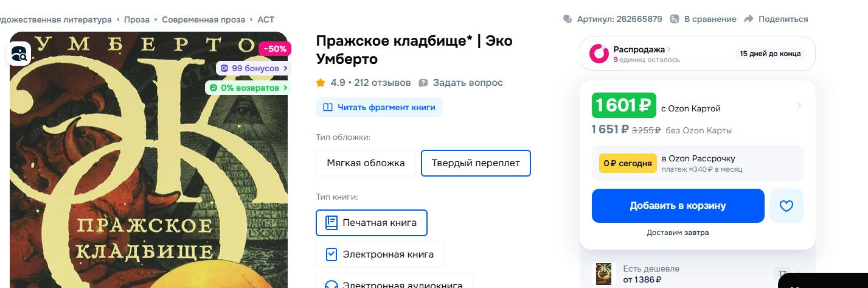The height and width of the screenshot is (288, 868).
Task: Open the 99 бонусов badge
Action: (x=254, y=68)
